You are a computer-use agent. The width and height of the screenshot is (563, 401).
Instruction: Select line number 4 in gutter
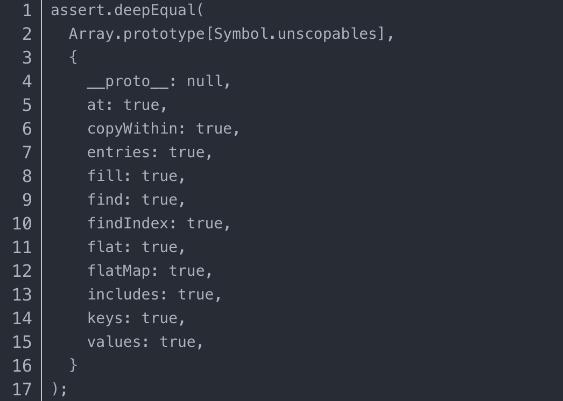pyautogui.click(x=27, y=81)
